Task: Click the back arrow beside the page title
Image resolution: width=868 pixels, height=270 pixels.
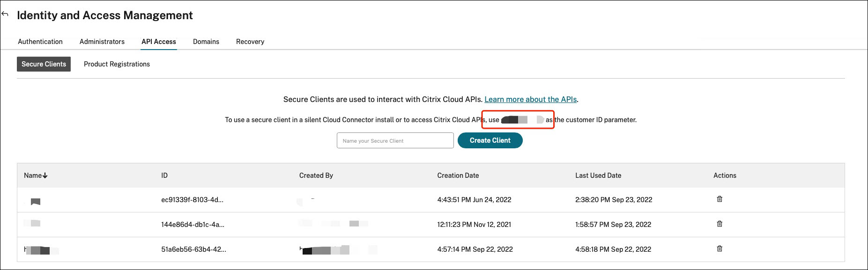Action: (5, 14)
